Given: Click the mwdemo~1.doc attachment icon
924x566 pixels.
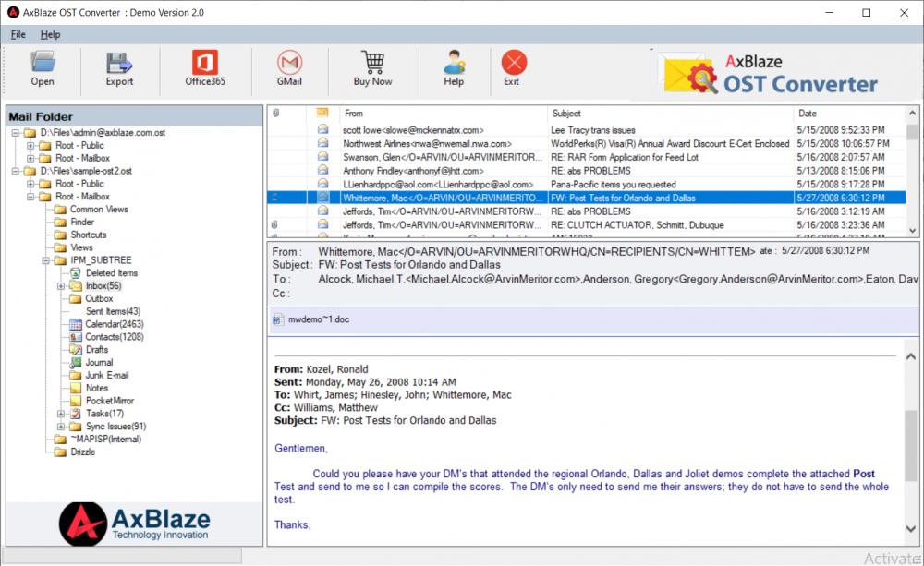Looking at the screenshot, I should click(277, 319).
